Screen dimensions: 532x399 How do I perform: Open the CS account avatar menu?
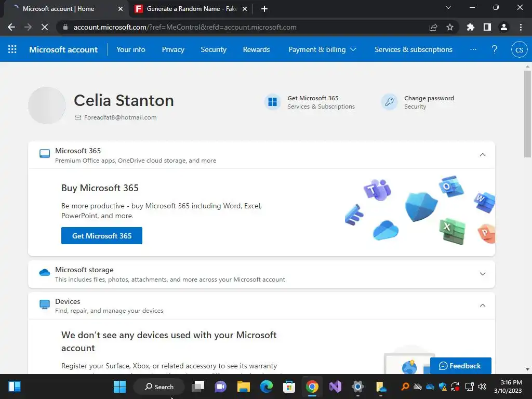click(519, 49)
